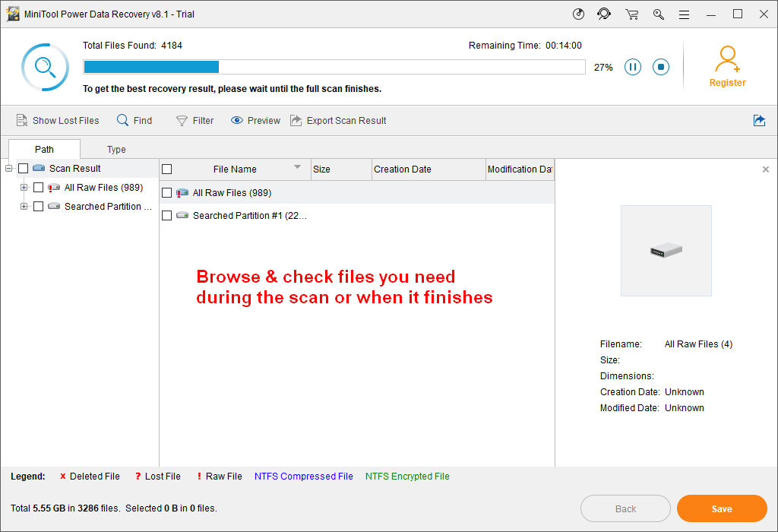Open the Searched Partition #1 list row
Viewport: 778px width, 532px height.
(x=357, y=215)
